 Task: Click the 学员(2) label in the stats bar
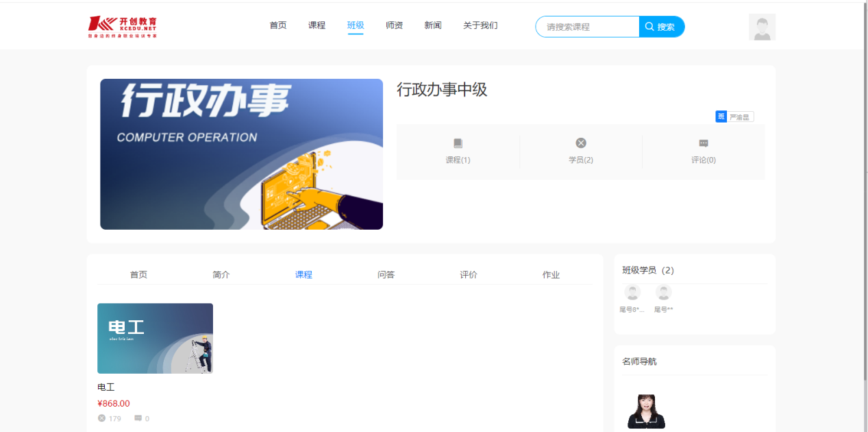click(x=581, y=160)
